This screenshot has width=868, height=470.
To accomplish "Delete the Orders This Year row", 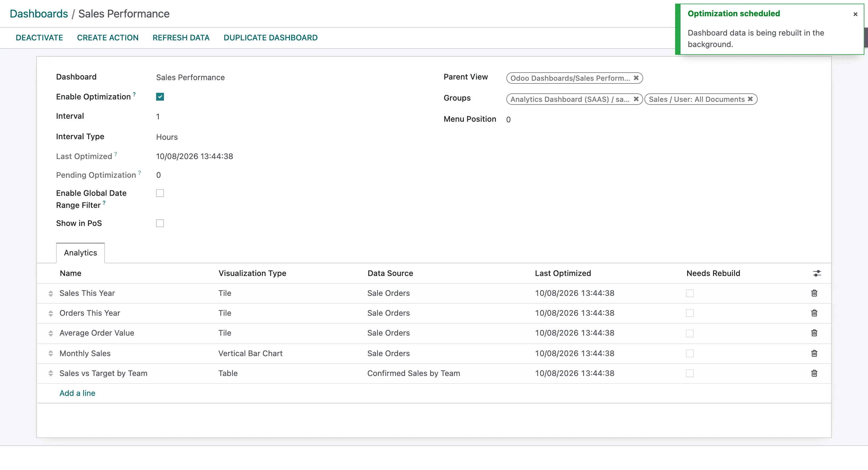I will tap(814, 313).
